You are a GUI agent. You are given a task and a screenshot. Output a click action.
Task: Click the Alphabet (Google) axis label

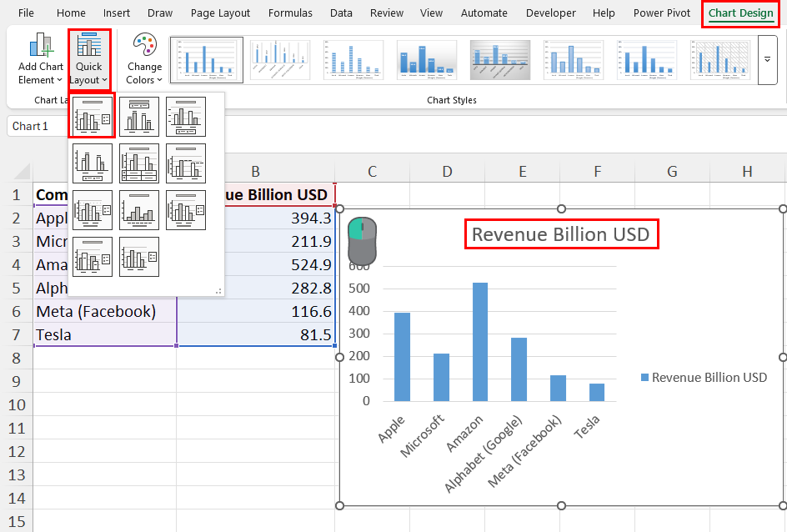[484, 454]
